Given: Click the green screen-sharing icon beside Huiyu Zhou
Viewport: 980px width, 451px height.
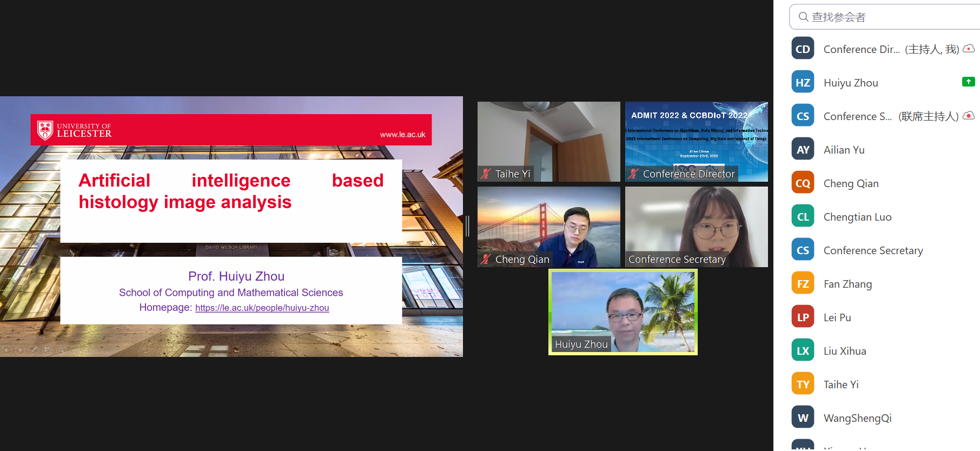Looking at the screenshot, I should pyautogui.click(x=968, y=82).
